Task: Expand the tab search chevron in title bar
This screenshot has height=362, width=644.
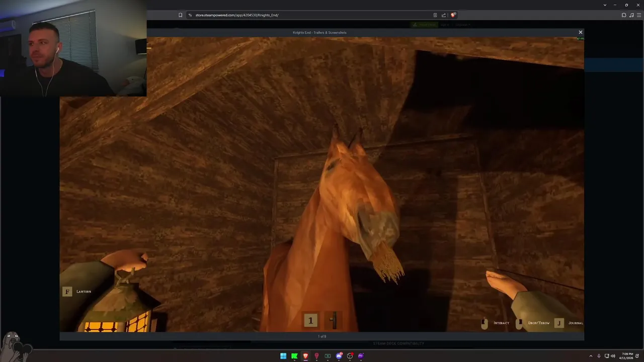Action: 605,5
